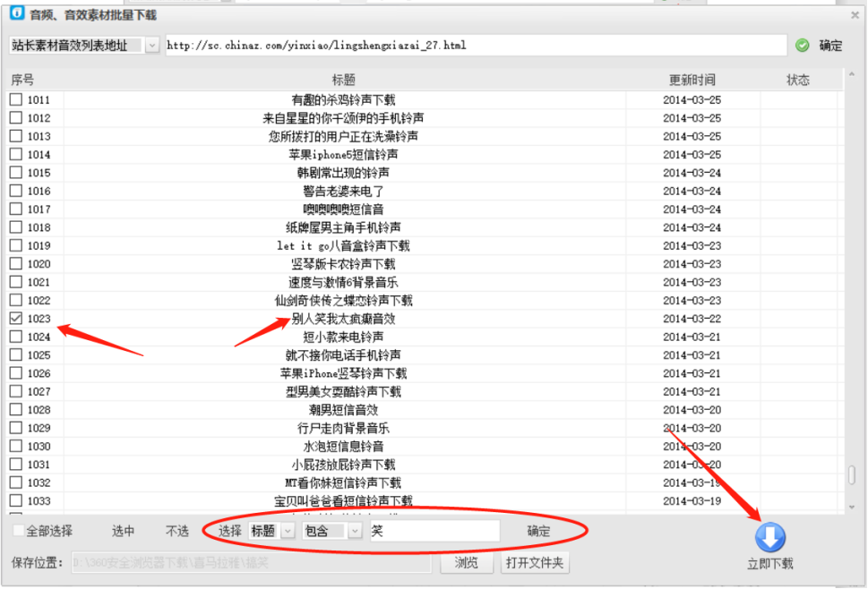
Task: Check the box for 1019 let it go八音盒铃声
Action: tap(15, 245)
